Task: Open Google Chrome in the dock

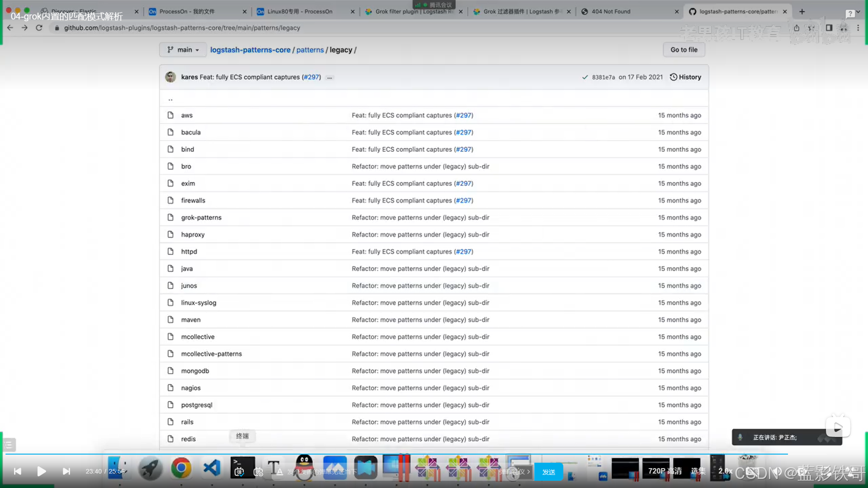Action: pyautogui.click(x=181, y=468)
